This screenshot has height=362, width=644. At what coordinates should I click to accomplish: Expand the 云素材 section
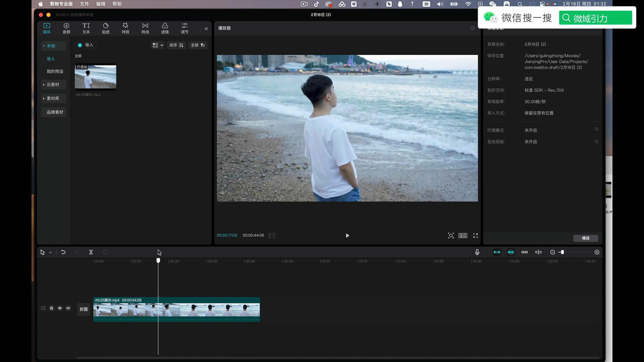click(53, 84)
